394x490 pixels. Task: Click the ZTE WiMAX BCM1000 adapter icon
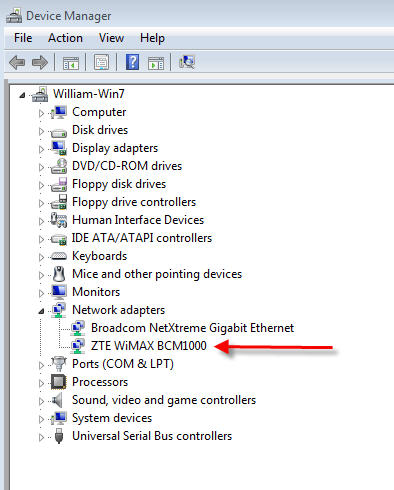78,346
